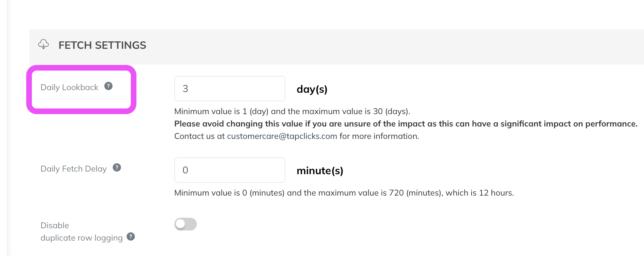Toggle the Disable duplicate row logging switch
Viewport: 644px width, 256px height.
(x=186, y=224)
